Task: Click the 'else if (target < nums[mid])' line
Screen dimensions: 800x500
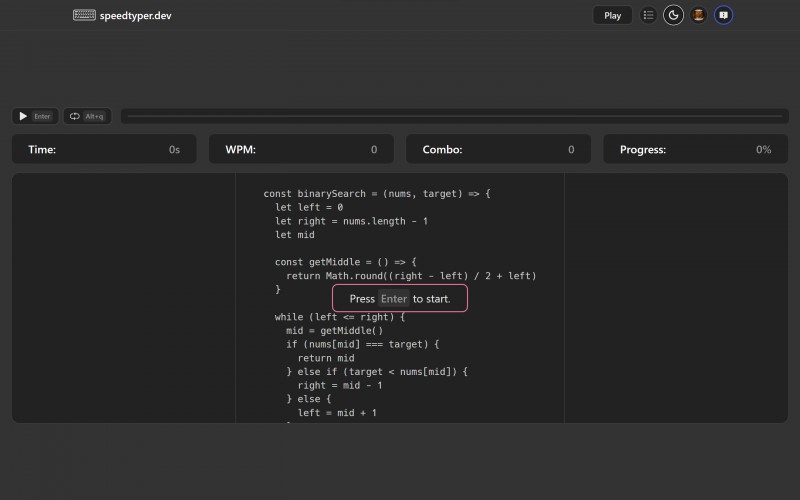Action: pos(377,372)
